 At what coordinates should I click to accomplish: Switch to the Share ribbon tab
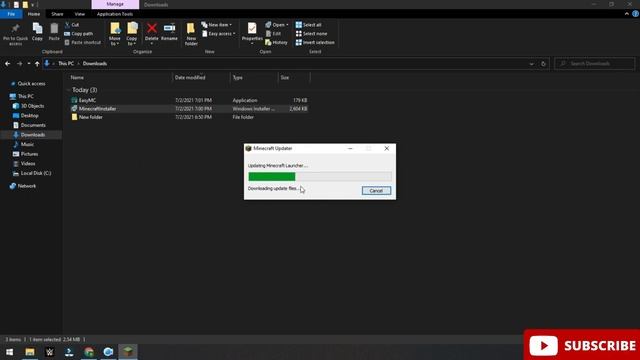click(57, 14)
